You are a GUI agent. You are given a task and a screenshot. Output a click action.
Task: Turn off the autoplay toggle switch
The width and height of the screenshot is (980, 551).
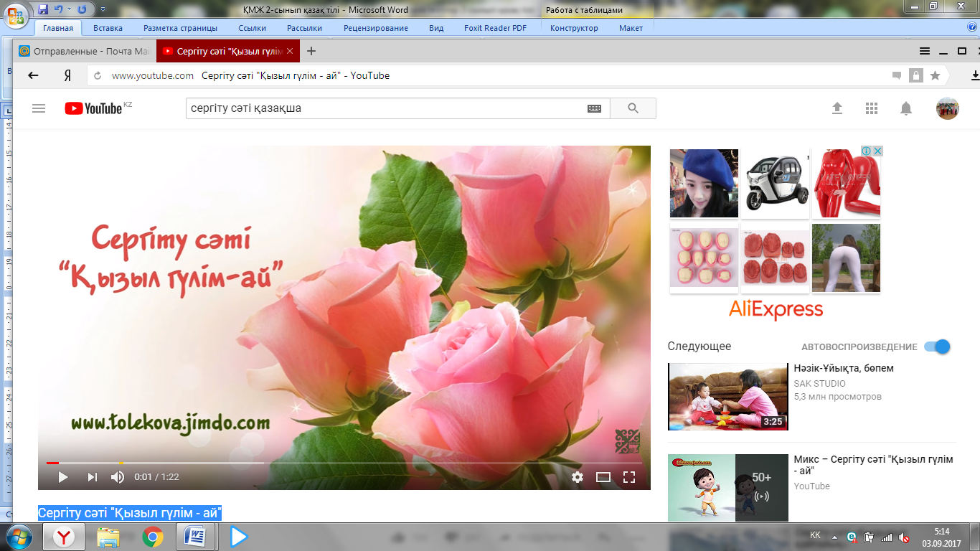[x=938, y=347]
